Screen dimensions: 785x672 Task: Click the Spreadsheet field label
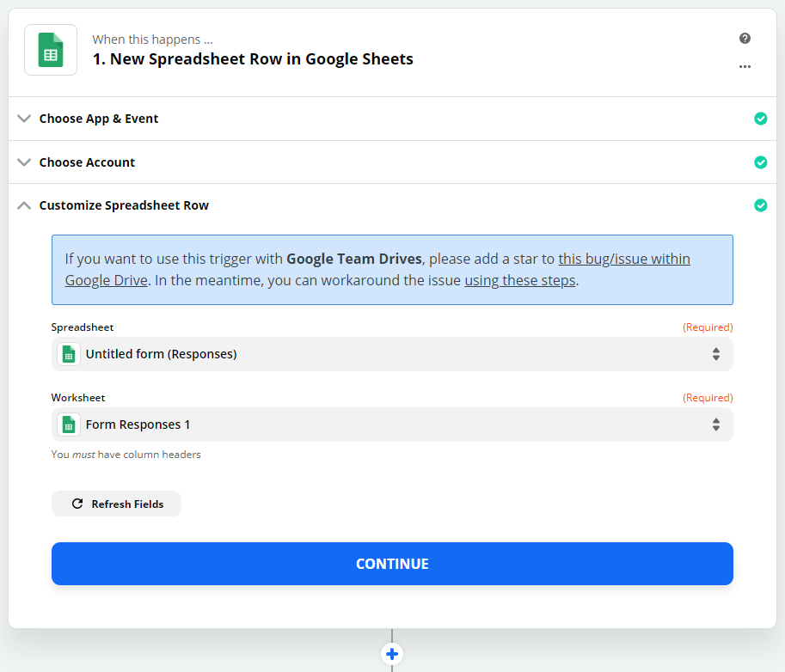[82, 327]
